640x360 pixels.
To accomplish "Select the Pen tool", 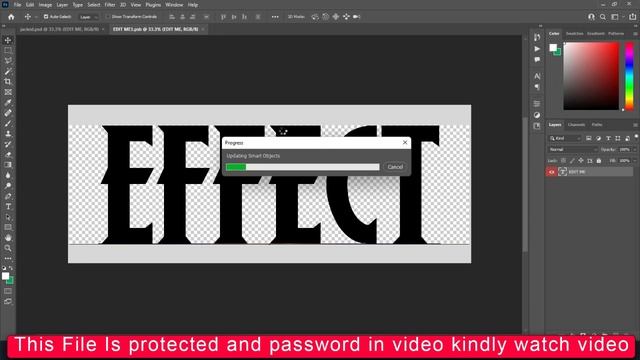I will tap(8, 196).
